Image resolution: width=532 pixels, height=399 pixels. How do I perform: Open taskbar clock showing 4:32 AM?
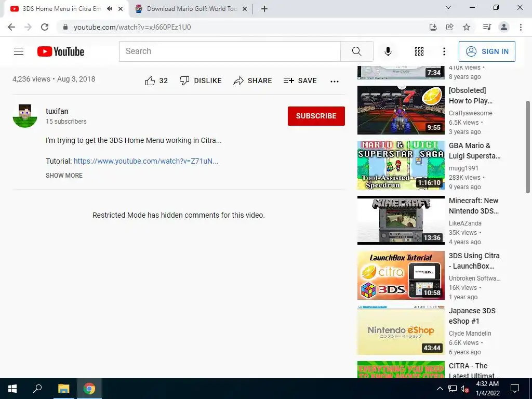[487, 389]
